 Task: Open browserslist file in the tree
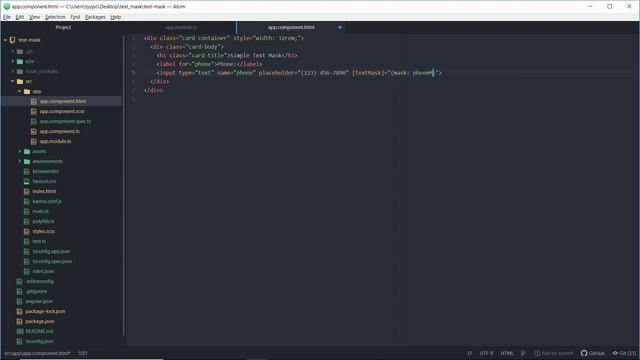pos(46,171)
